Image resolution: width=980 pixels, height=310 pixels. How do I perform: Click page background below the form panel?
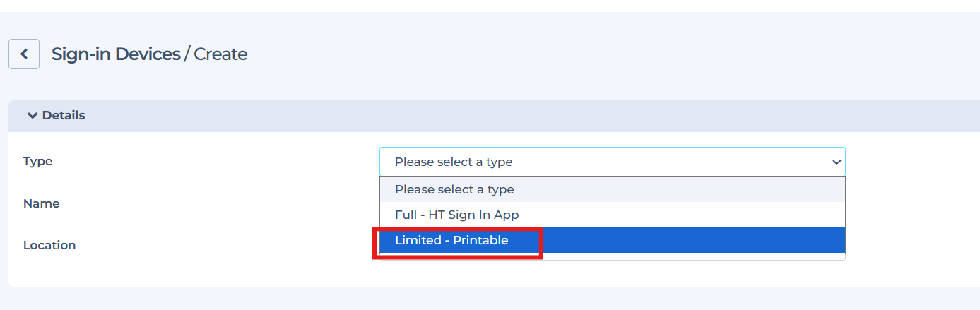495,299
